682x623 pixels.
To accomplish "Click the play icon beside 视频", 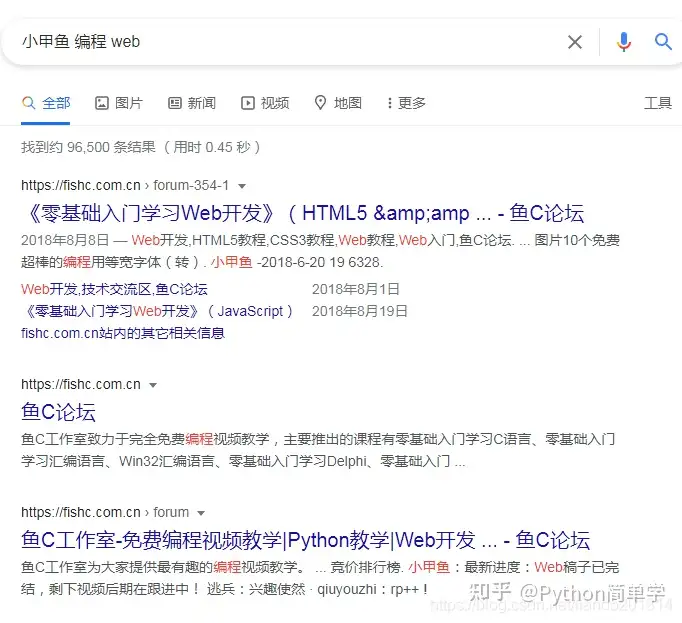I will 248,103.
